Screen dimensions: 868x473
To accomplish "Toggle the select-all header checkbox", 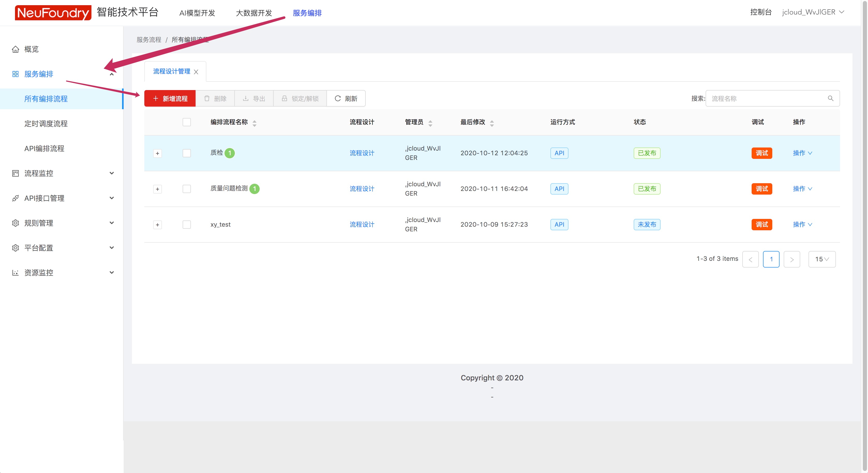I will (187, 122).
